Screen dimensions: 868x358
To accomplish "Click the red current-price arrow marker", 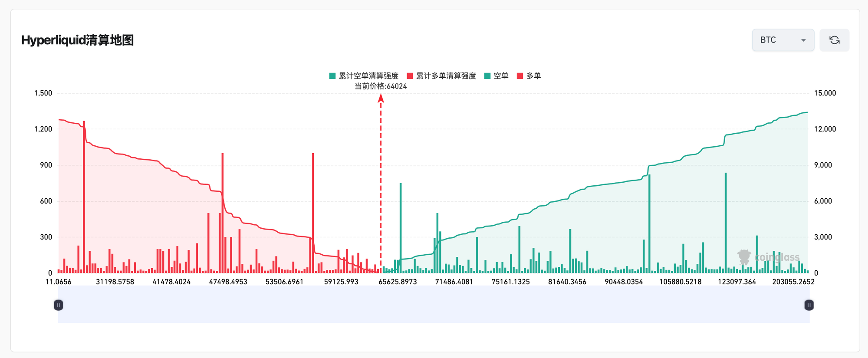I will coord(381,99).
